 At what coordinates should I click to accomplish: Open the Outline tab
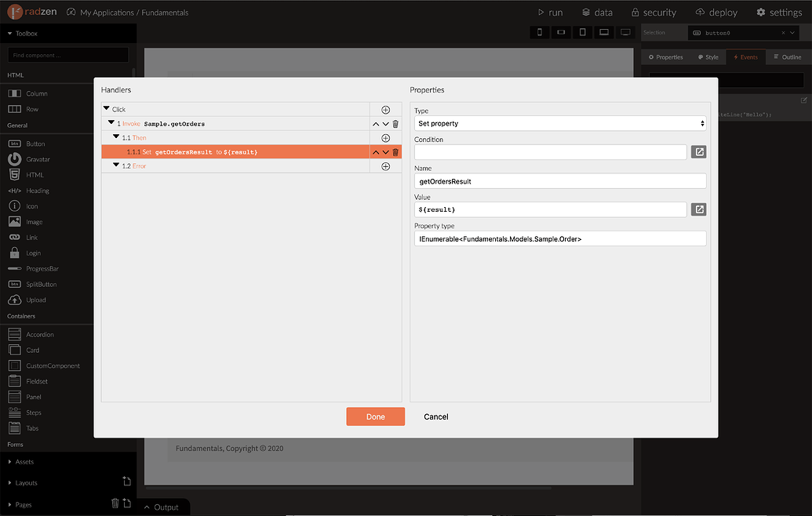pos(787,57)
